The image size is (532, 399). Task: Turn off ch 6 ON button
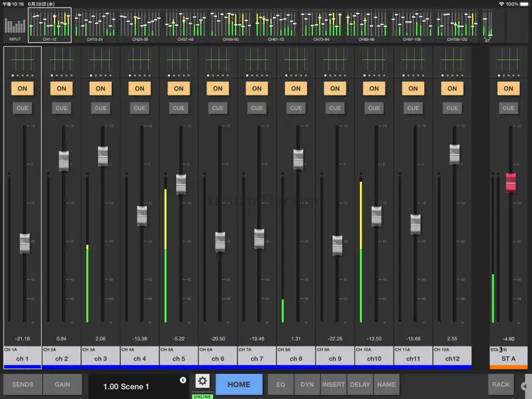[218, 89]
